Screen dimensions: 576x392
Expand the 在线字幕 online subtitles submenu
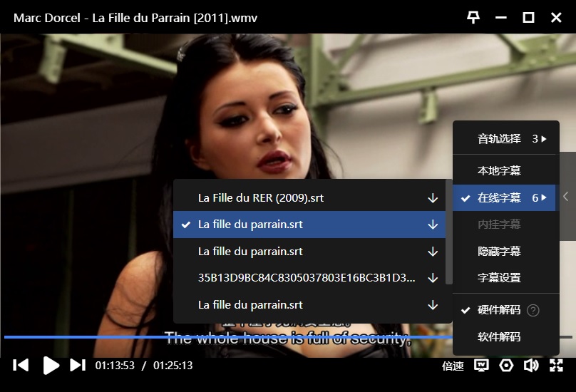(x=505, y=198)
